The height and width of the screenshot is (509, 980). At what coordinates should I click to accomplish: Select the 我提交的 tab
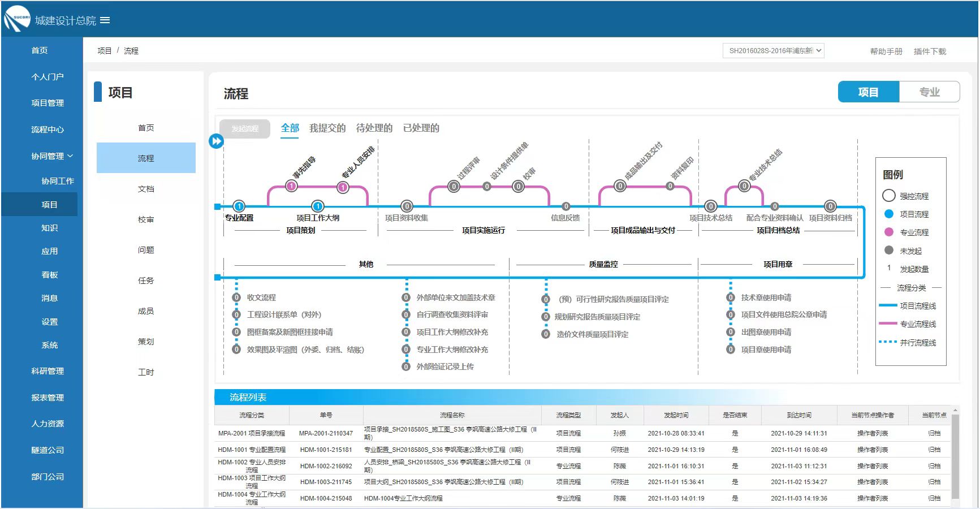(x=327, y=128)
